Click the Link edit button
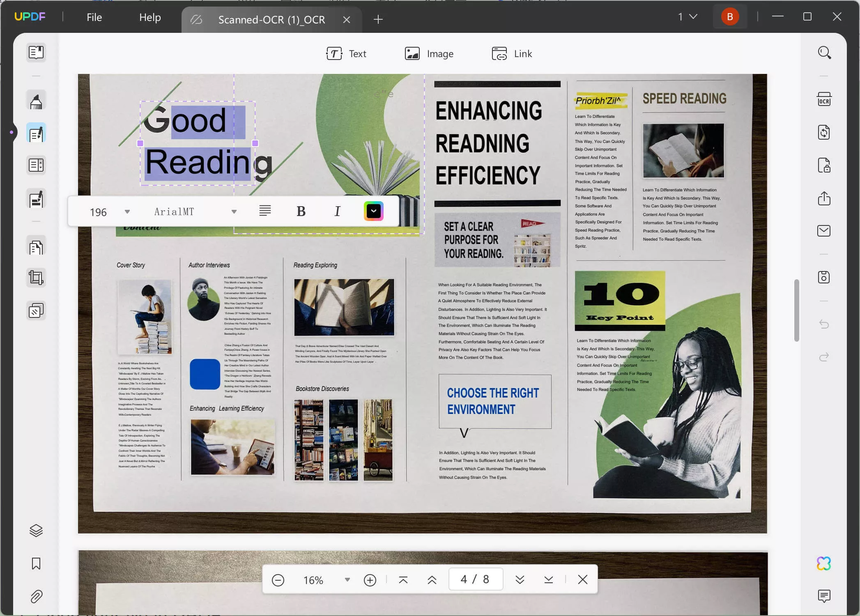This screenshot has width=860, height=616. [512, 54]
